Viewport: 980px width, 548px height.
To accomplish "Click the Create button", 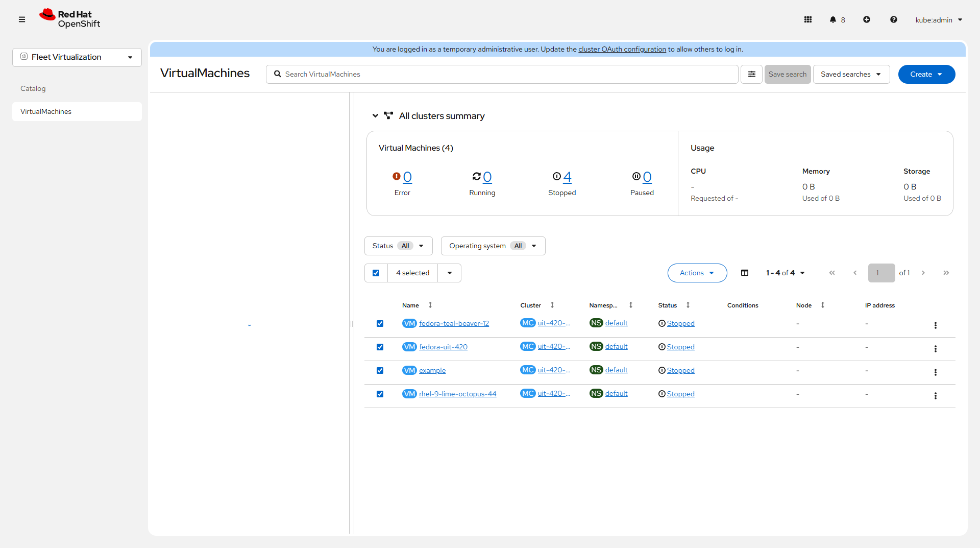I will pos(926,74).
